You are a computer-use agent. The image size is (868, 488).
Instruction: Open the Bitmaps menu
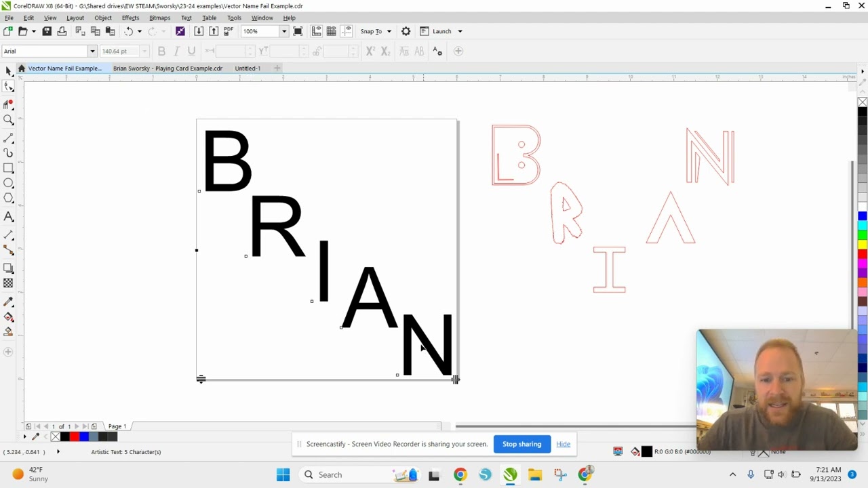click(159, 18)
